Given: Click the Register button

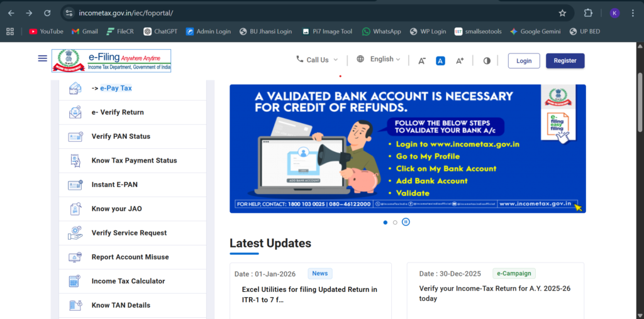Looking at the screenshot, I should [565, 61].
